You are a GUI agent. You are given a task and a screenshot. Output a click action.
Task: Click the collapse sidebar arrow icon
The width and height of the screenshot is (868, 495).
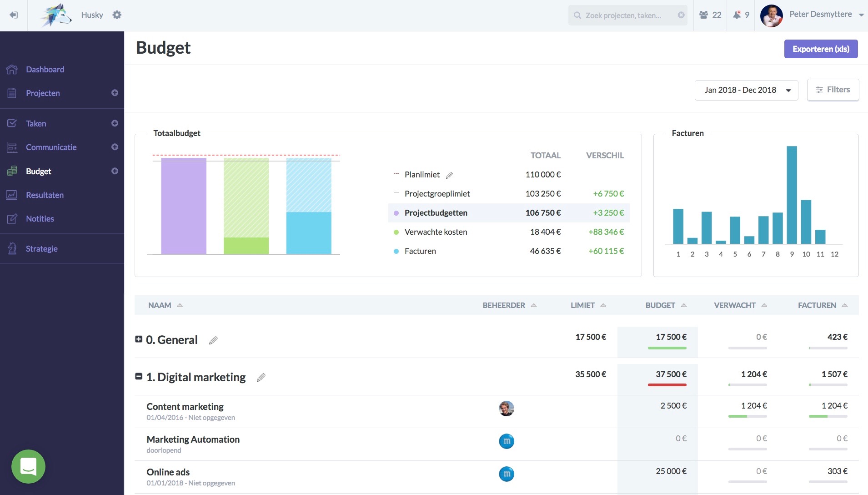click(14, 15)
